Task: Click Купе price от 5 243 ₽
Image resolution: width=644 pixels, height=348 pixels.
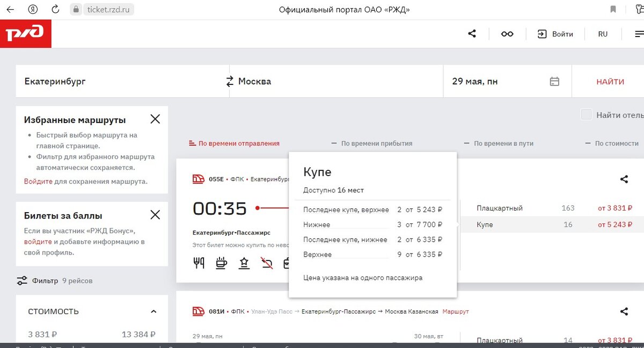Action: pos(615,224)
